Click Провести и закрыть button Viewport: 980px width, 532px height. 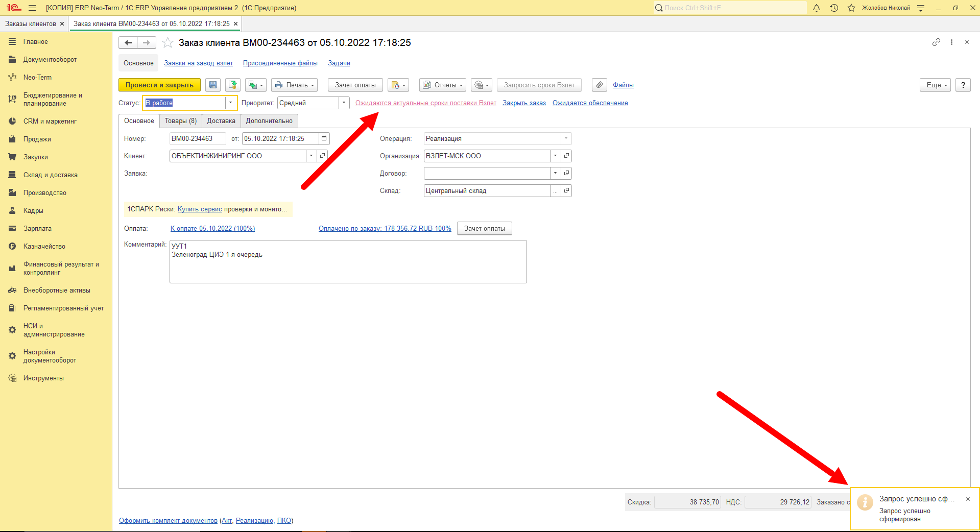coord(159,85)
